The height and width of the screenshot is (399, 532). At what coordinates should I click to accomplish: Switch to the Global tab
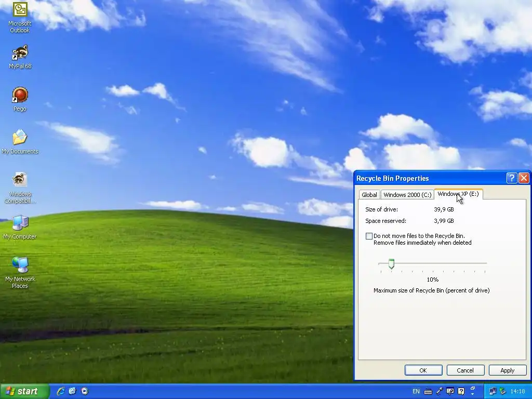tap(369, 195)
